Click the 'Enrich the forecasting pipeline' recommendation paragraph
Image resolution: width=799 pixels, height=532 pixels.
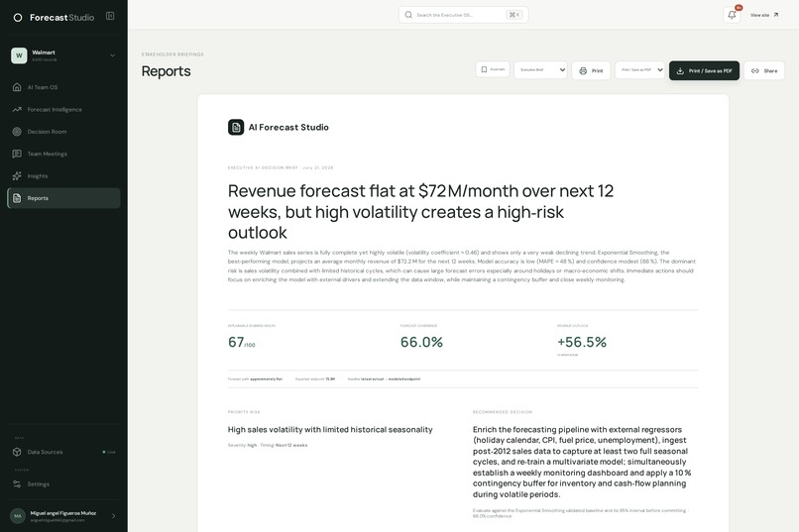coord(582,462)
